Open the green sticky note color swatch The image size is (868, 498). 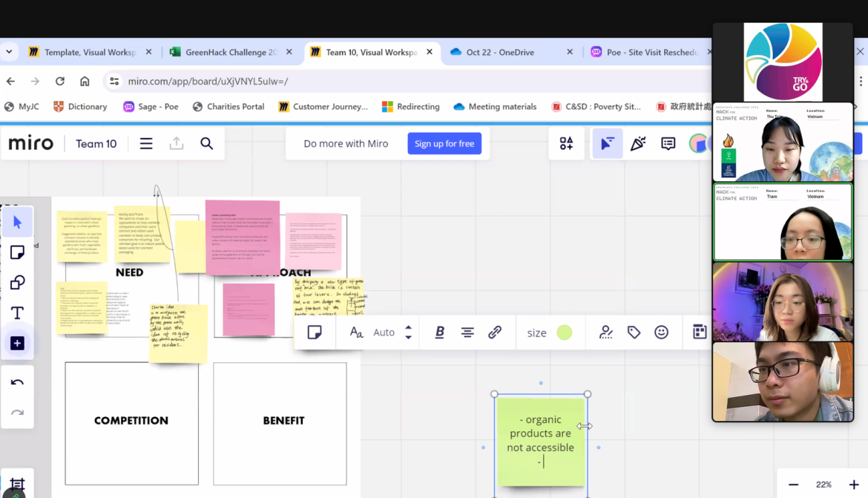point(565,332)
